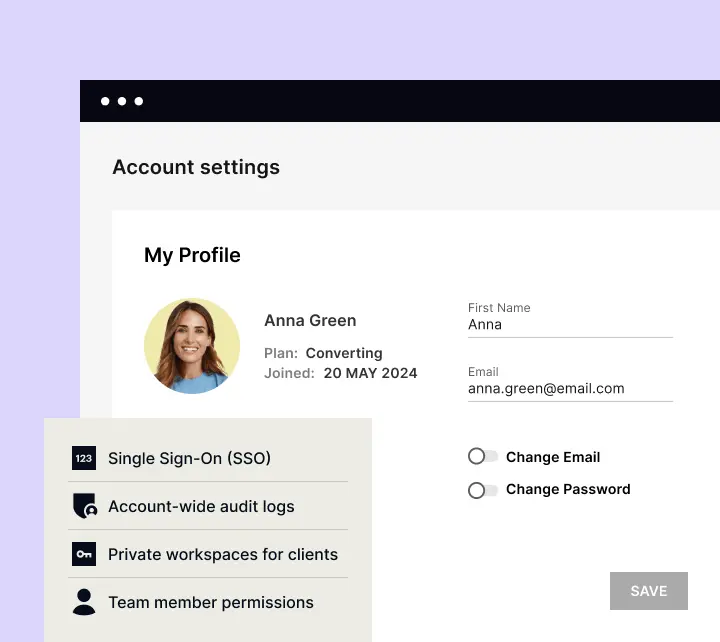Click the key icon for private workspaces
The height and width of the screenshot is (642, 720).
(x=84, y=554)
